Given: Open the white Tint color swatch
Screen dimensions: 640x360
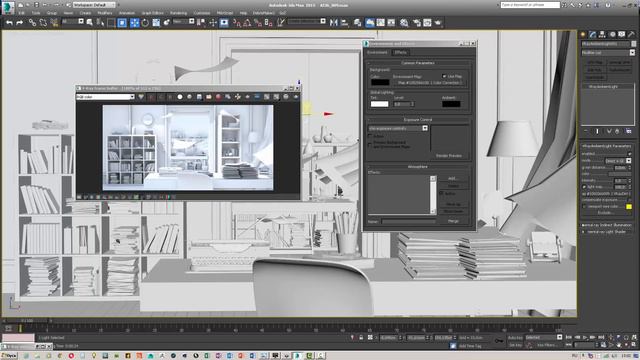Looking at the screenshot, I should point(380,104).
